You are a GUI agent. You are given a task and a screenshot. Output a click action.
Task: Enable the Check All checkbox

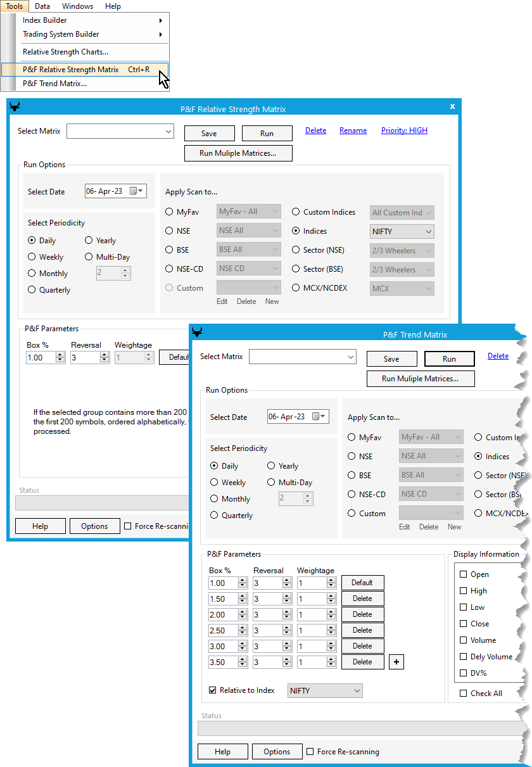[464, 694]
